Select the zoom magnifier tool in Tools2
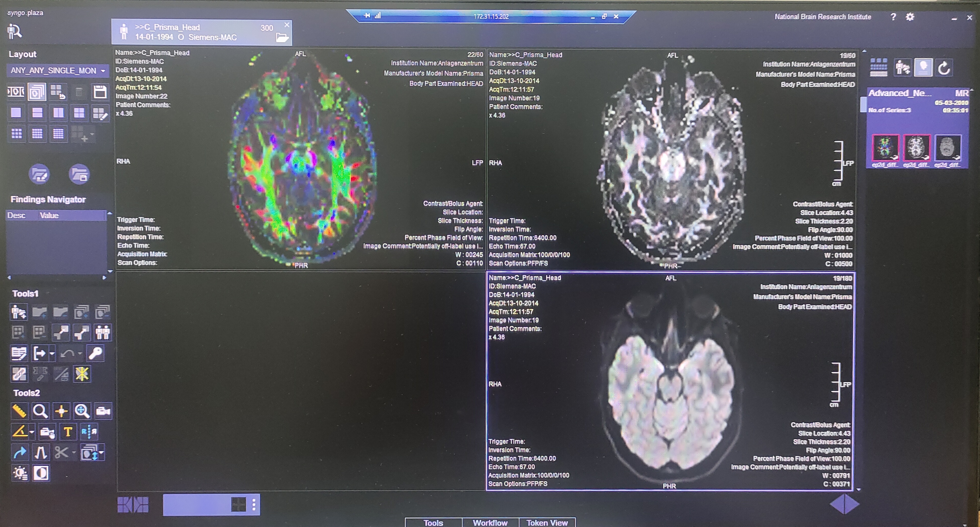 tap(40, 411)
